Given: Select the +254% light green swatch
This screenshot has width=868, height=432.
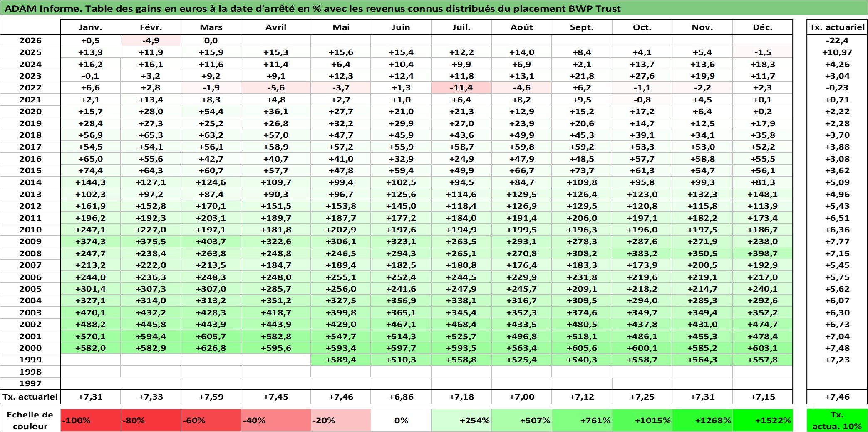Looking at the screenshot, I should [x=461, y=420].
